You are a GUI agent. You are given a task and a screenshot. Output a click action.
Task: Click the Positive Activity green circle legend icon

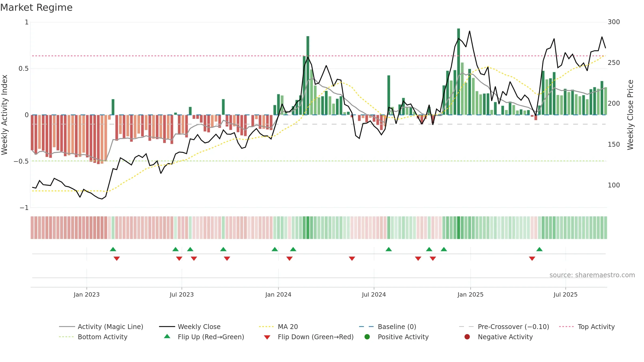click(367, 337)
